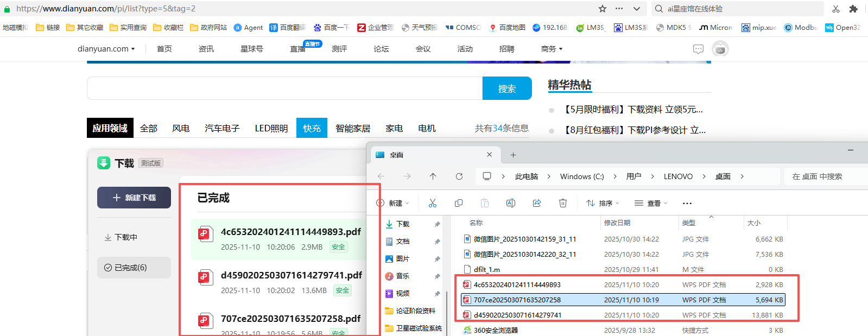Click the Cut scissors icon in Explorer toolbar
The image size is (868, 336).
[433, 203]
